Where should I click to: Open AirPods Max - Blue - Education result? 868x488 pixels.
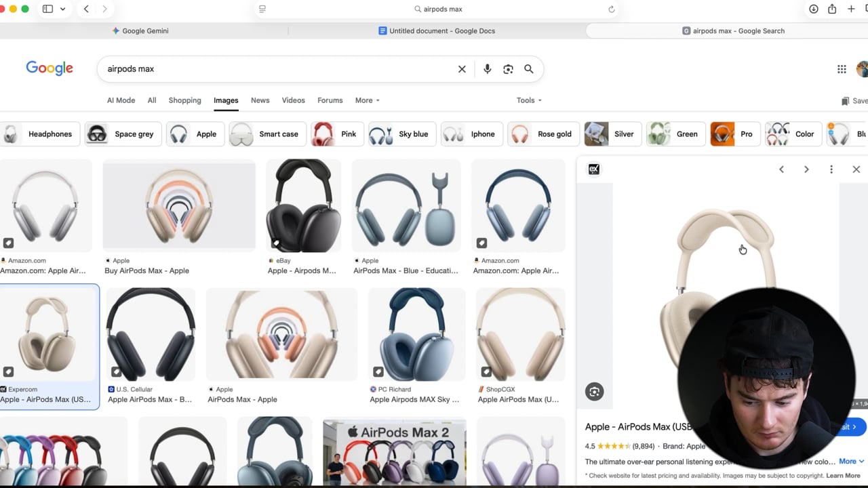(x=406, y=270)
